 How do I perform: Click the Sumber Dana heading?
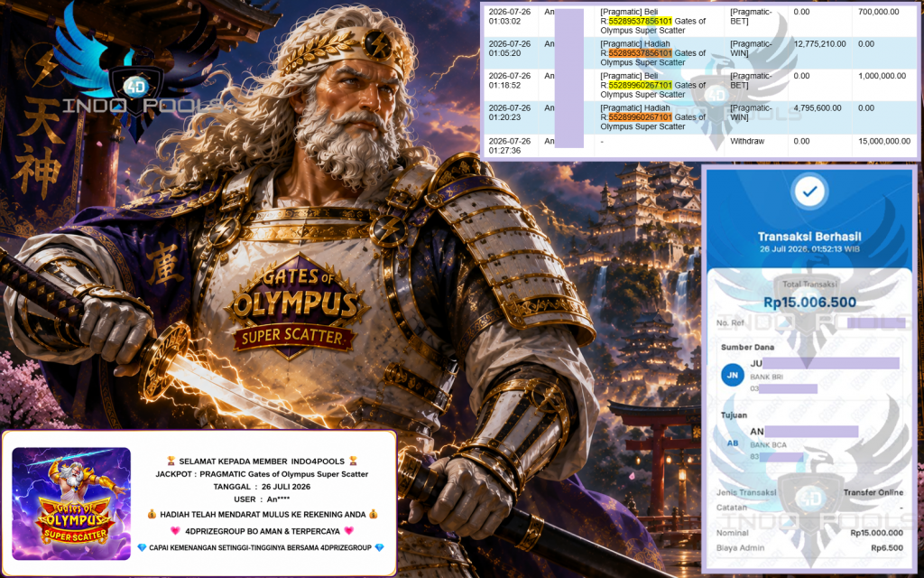(x=747, y=348)
